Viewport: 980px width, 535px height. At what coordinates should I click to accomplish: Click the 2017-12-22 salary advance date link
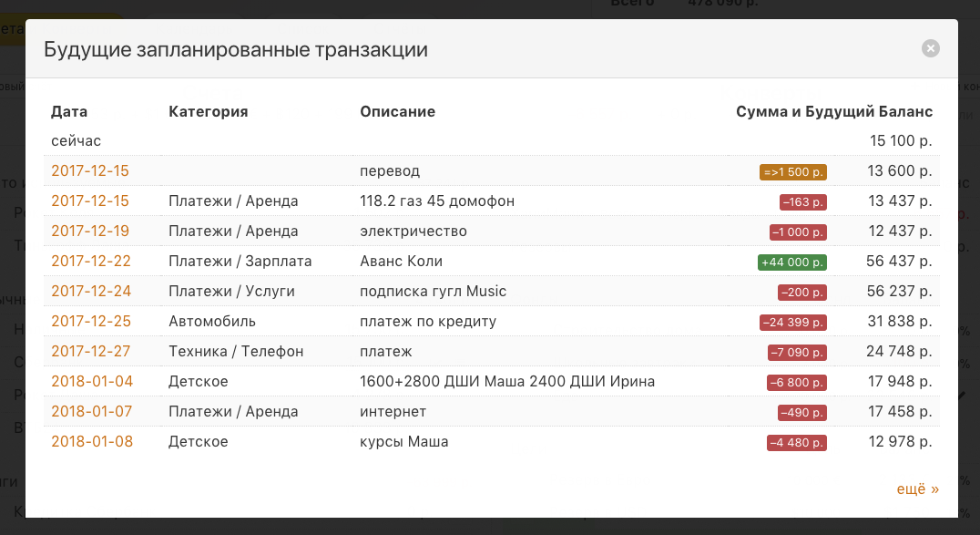click(90, 261)
